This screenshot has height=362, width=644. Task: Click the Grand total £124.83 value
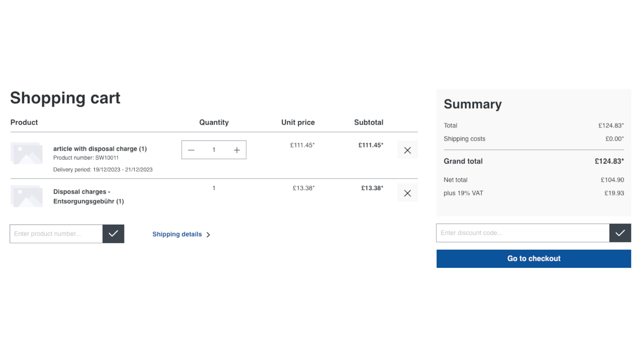(609, 161)
